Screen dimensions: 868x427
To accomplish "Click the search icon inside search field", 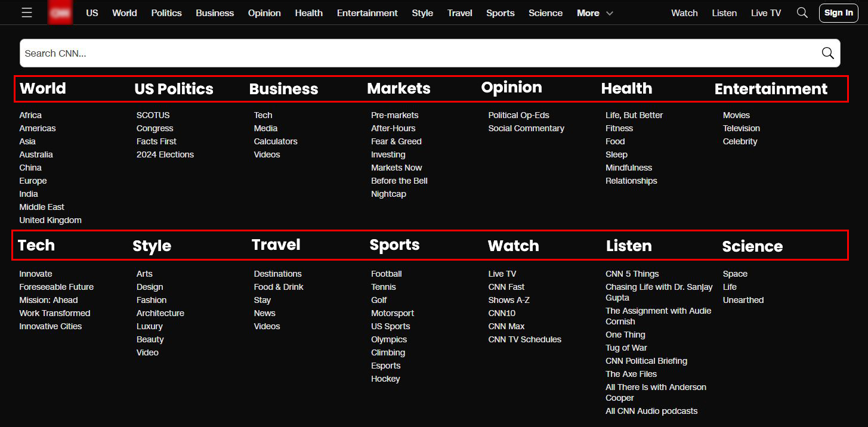I will [827, 53].
